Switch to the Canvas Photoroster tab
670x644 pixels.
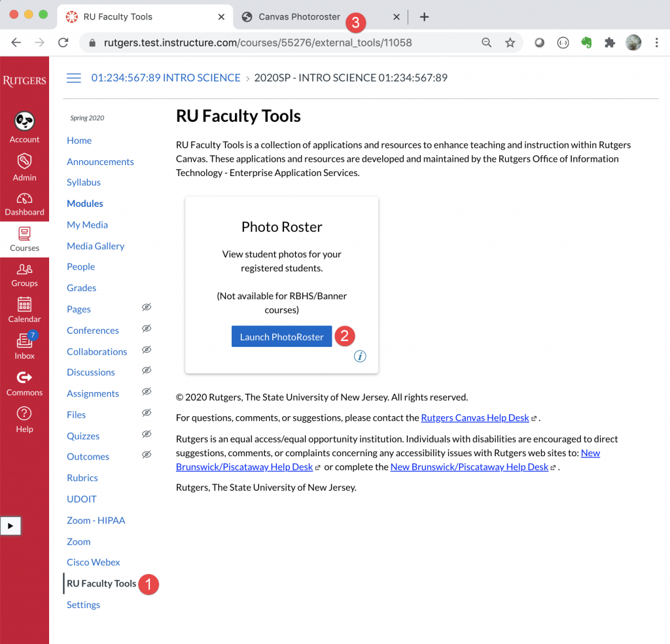(299, 16)
